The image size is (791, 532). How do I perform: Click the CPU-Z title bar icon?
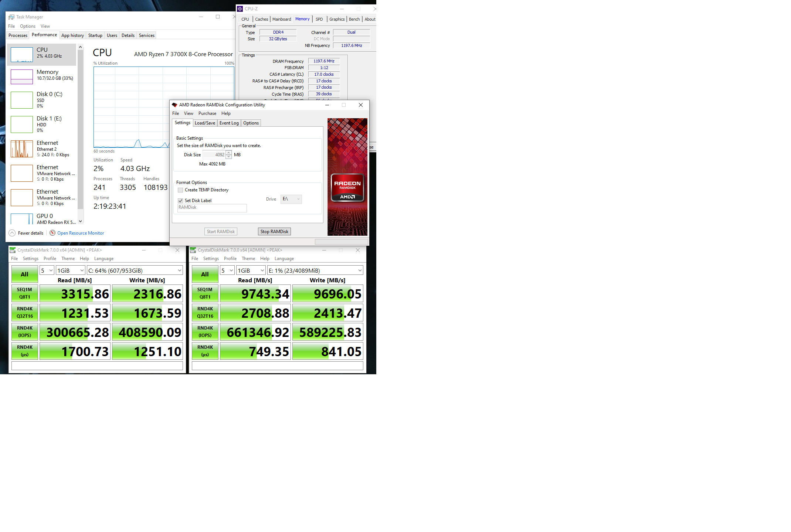[x=240, y=8]
